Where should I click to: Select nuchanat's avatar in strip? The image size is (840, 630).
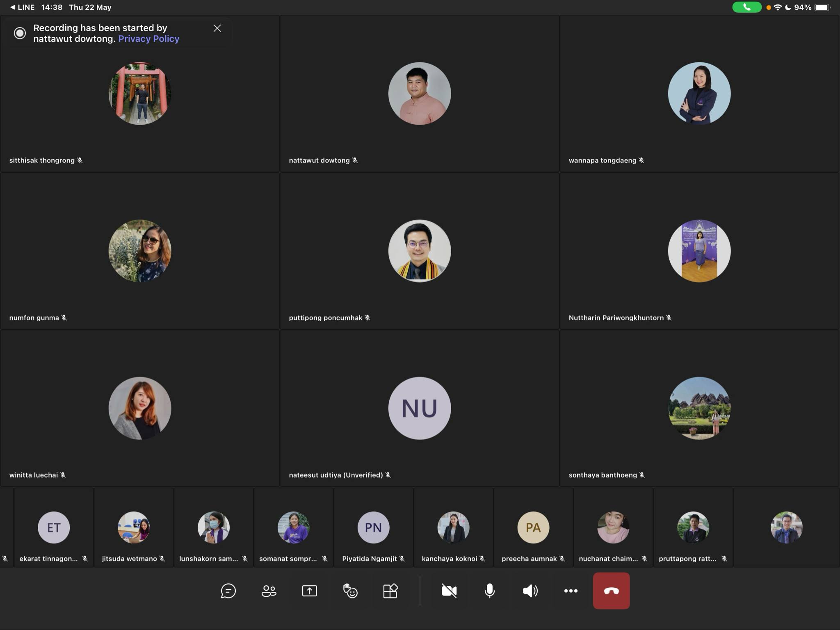click(x=613, y=527)
